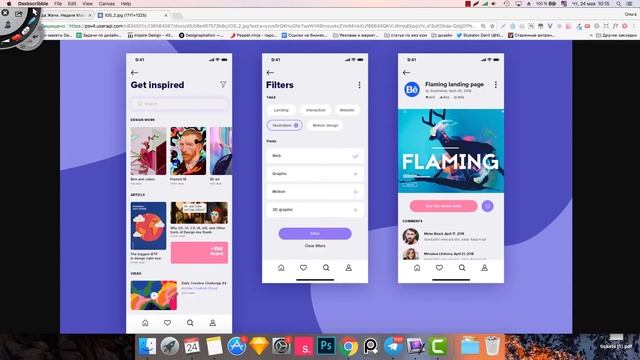Image resolution: width=640 pixels, height=360 pixels.
Task: Click the volume icon in the menu bar
Action: [494, 4]
